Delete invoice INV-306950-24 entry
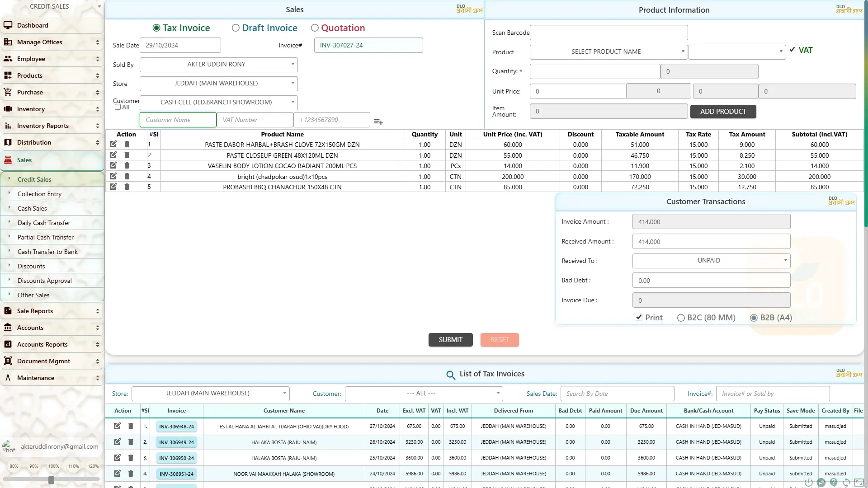This screenshot has height=488, width=868. 131,458
